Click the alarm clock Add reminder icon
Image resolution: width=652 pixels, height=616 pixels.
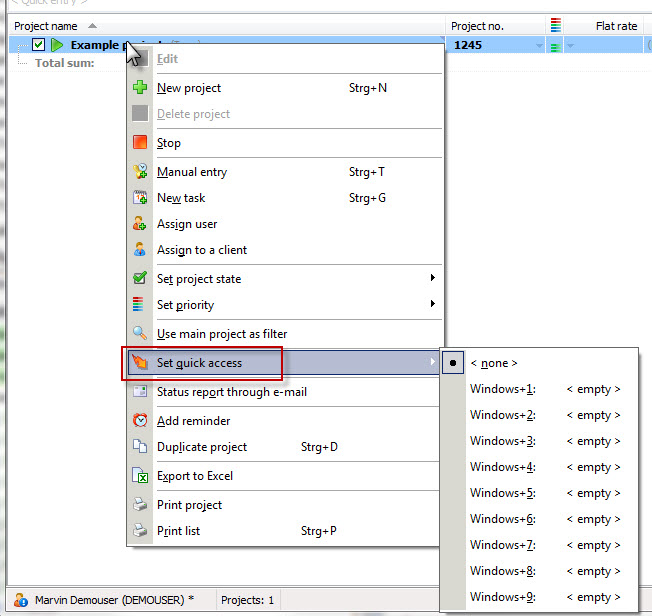pos(140,420)
